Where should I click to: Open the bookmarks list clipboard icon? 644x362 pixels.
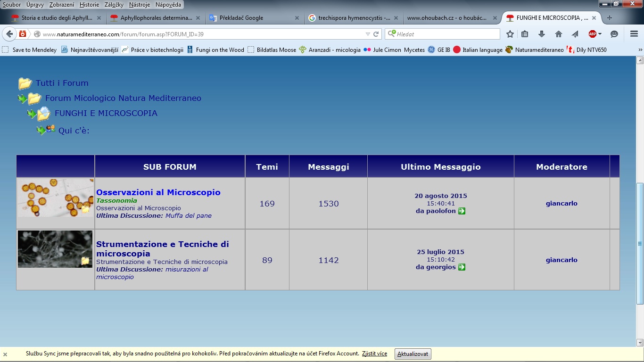(525, 34)
